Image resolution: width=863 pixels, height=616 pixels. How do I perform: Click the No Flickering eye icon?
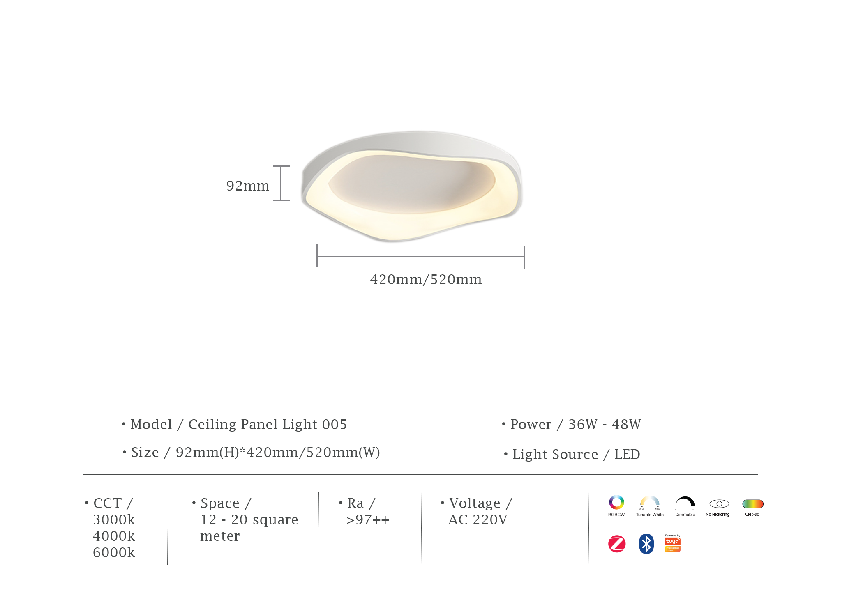(719, 504)
